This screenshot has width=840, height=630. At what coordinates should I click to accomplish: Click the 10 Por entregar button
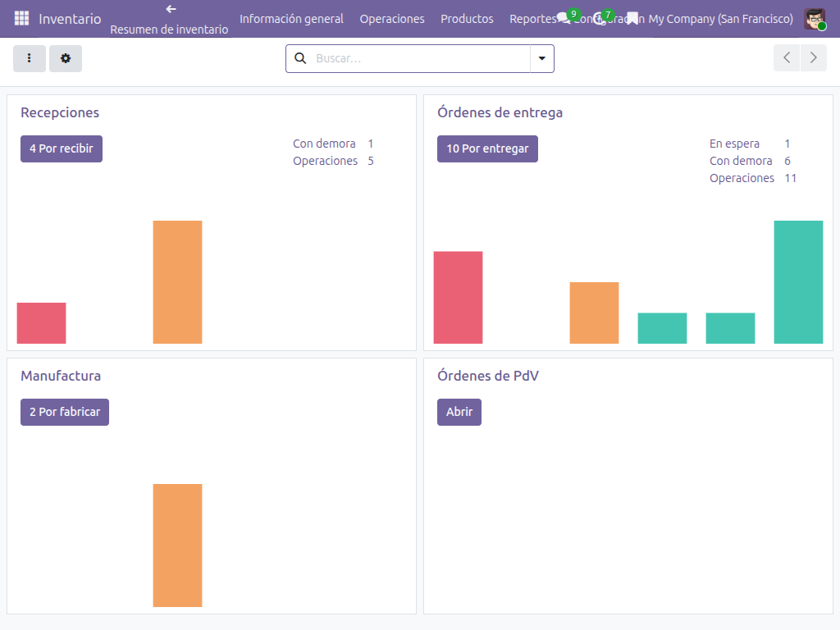[487, 148]
